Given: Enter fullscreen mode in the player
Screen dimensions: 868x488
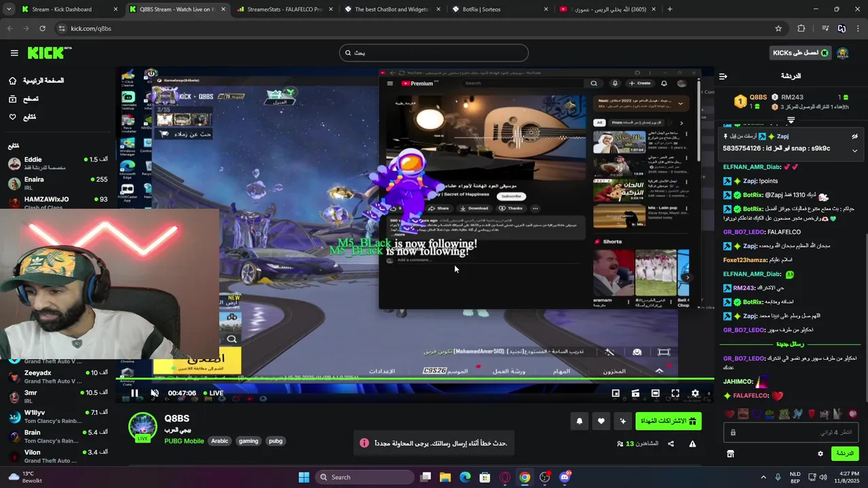Looking at the screenshot, I should tap(675, 393).
